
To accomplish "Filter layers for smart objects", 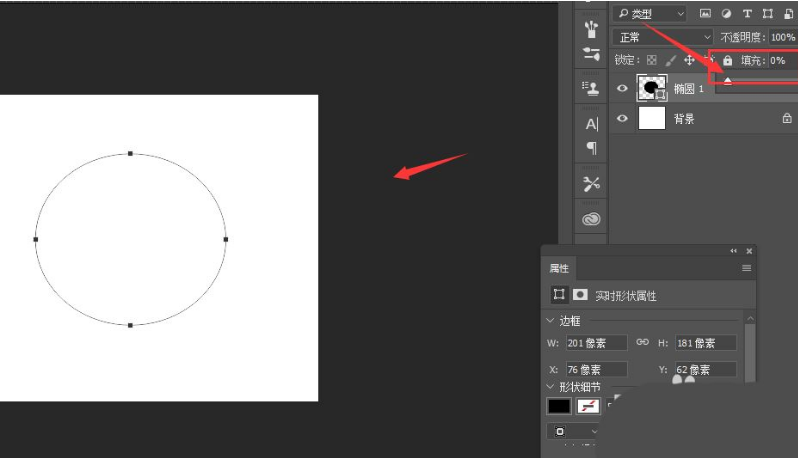I will (x=788, y=14).
